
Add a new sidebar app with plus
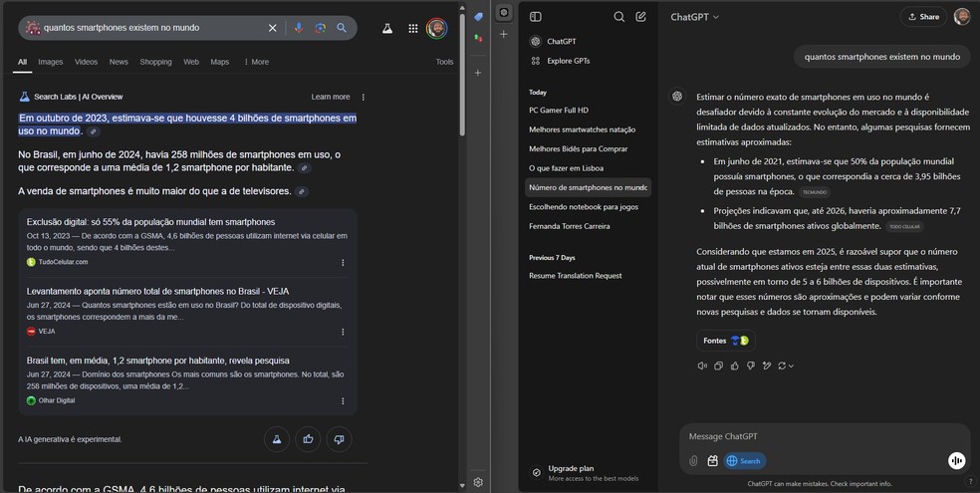(478, 73)
